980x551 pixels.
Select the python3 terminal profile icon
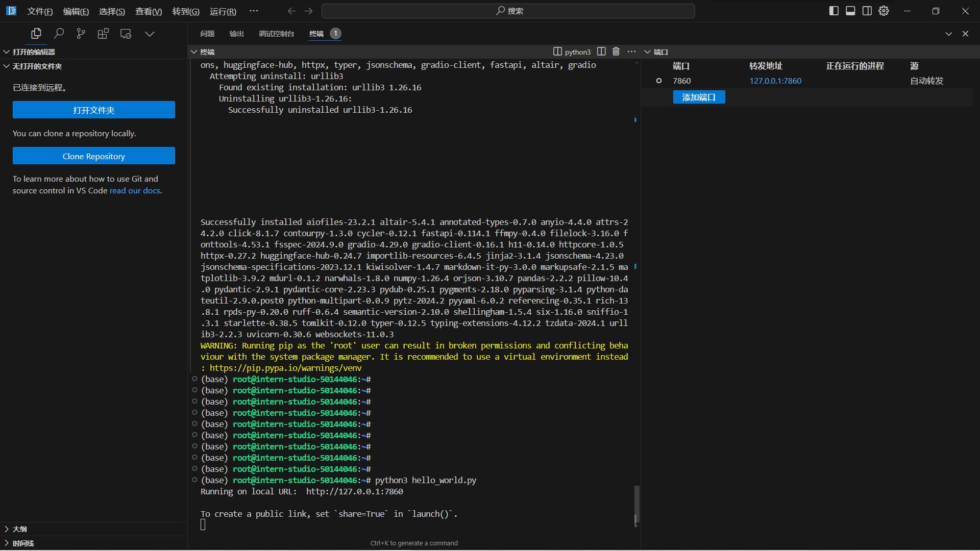click(557, 52)
